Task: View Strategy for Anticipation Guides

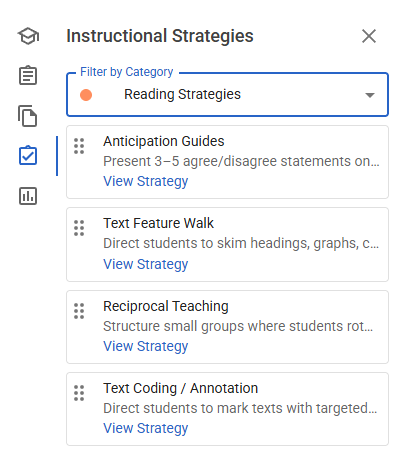Action: point(146,181)
